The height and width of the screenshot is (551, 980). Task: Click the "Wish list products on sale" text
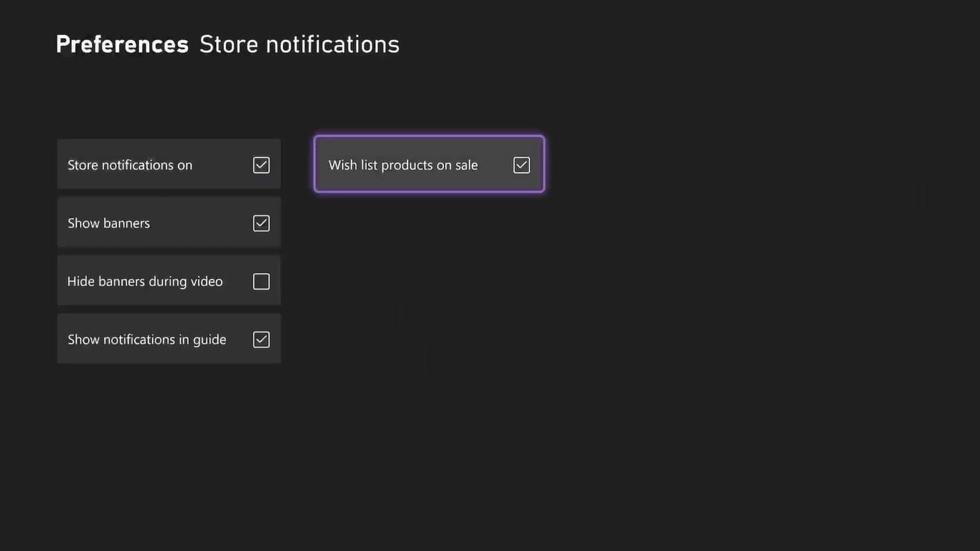402,165
